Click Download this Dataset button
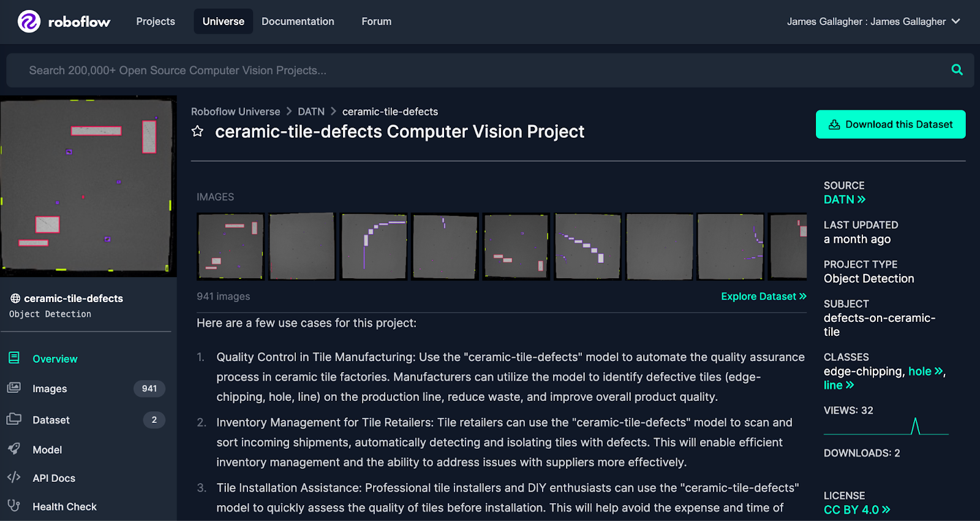Screen dimensions: 980x521 [x=890, y=124]
